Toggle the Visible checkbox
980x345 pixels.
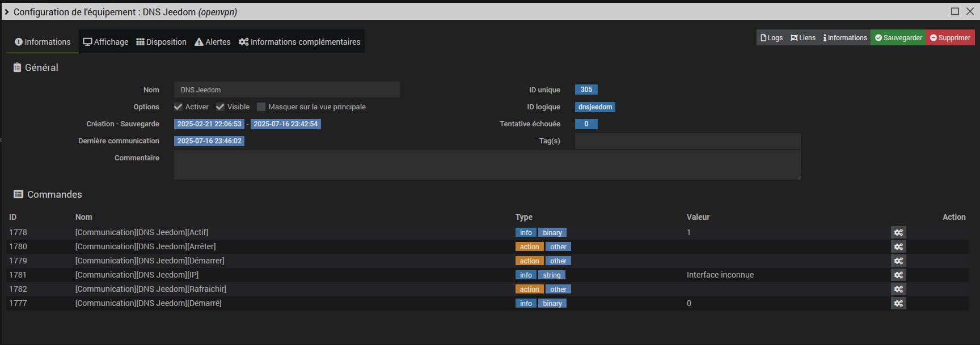click(x=220, y=107)
